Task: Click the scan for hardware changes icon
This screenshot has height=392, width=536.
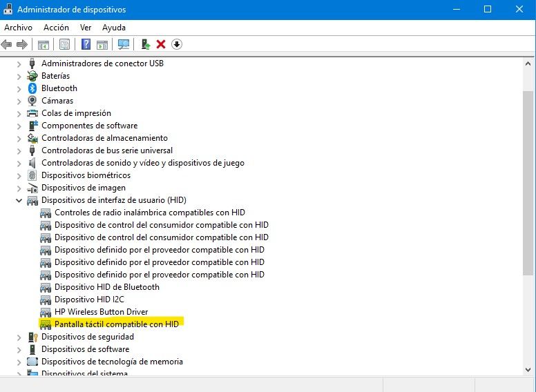Action: (124, 44)
